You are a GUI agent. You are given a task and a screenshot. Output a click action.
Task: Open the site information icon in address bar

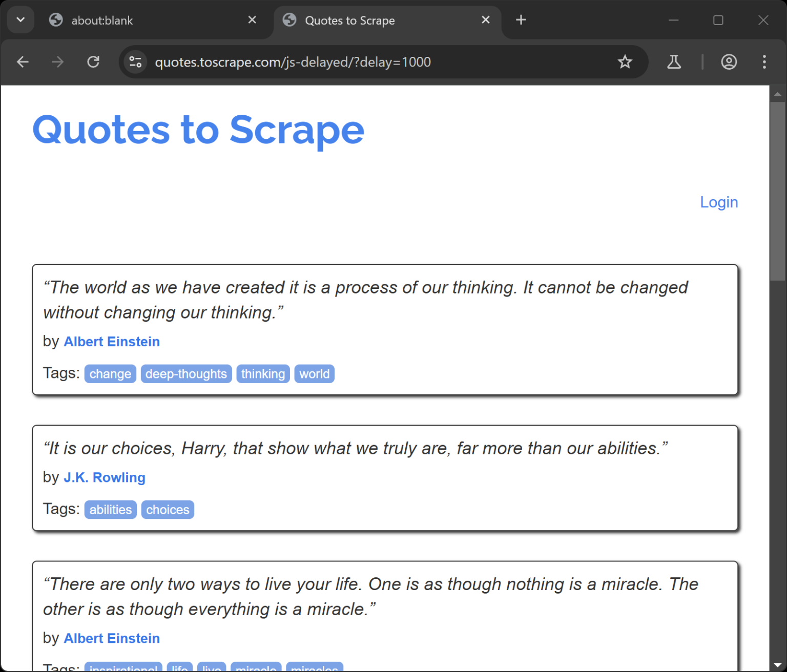pos(135,62)
